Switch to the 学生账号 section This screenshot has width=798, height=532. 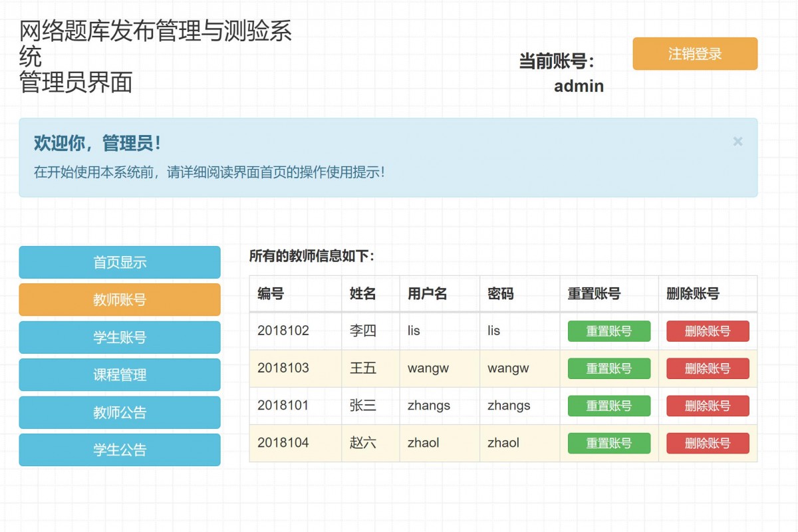pyautogui.click(x=120, y=337)
